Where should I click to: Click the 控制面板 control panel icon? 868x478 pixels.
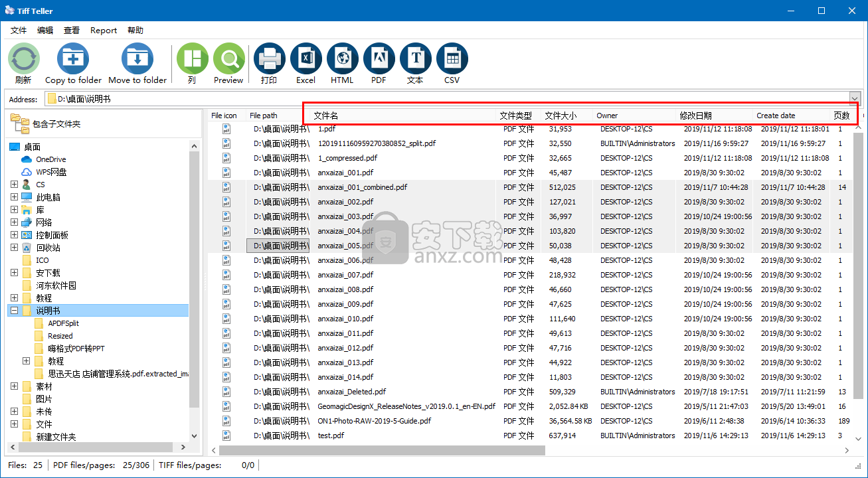tap(27, 235)
